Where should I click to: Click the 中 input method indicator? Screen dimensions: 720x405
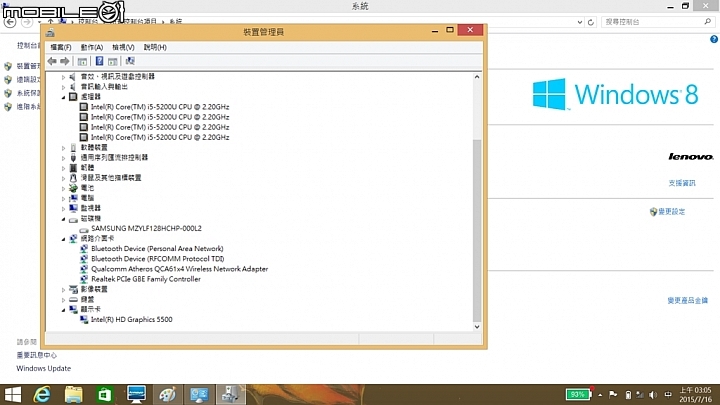pyautogui.click(x=668, y=394)
